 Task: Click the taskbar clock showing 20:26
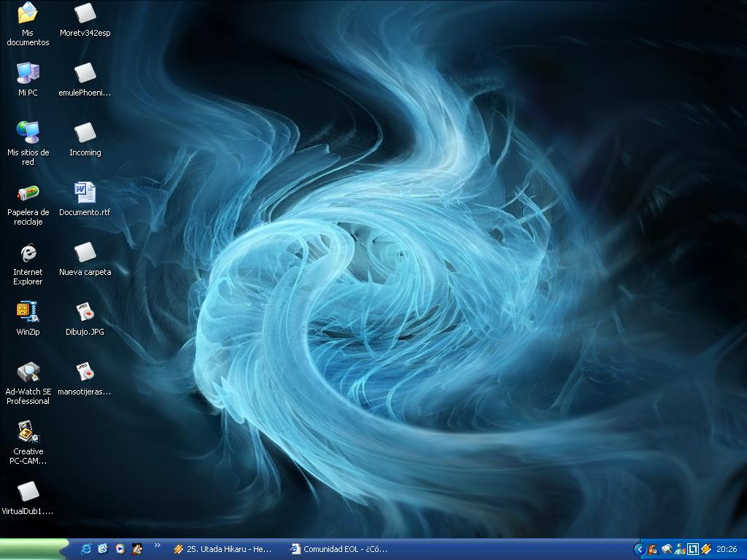[x=727, y=549]
